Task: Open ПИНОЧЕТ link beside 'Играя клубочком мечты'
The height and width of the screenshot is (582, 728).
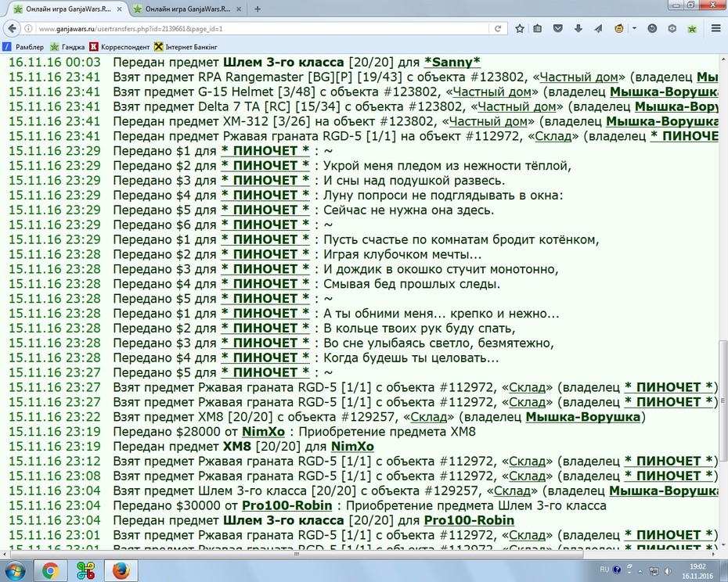Action: pos(265,255)
